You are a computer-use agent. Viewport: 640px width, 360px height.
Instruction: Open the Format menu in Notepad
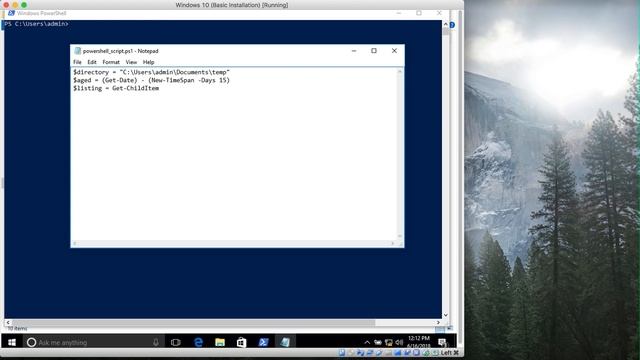111,62
